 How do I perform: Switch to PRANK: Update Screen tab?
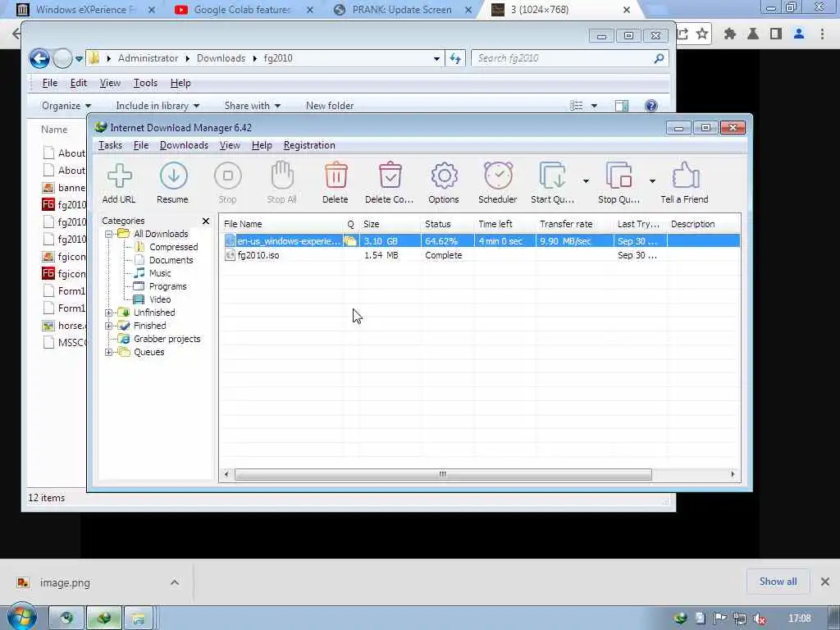click(x=402, y=10)
